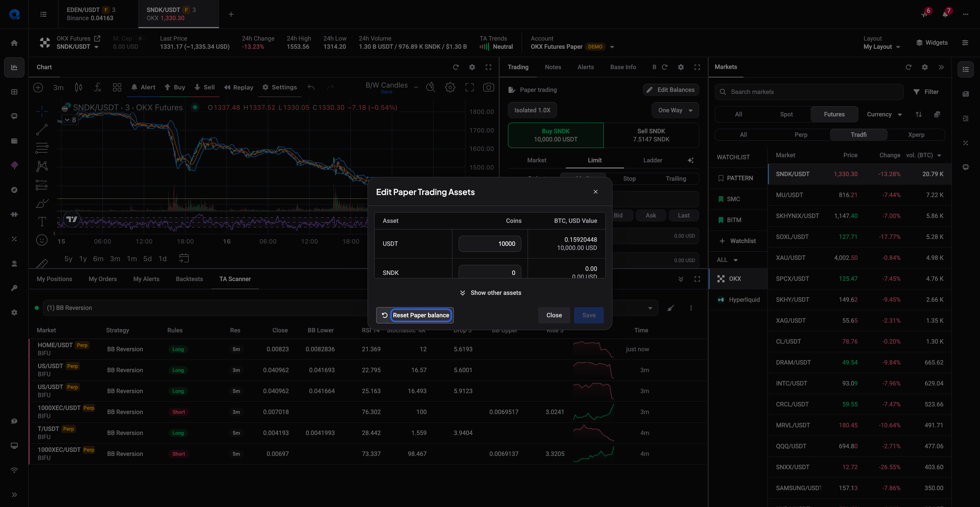Refresh the Chart panel
This screenshot has height=507, width=980.
pos(456,67)
